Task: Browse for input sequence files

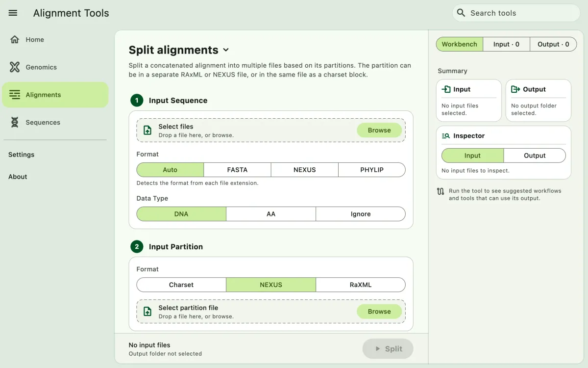Action: pos(379,130)
